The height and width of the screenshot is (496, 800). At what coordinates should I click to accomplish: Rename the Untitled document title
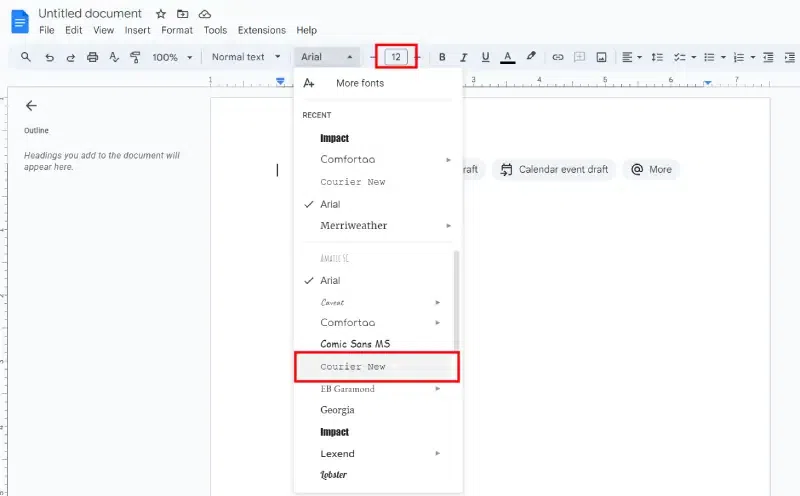click(90, 13)
